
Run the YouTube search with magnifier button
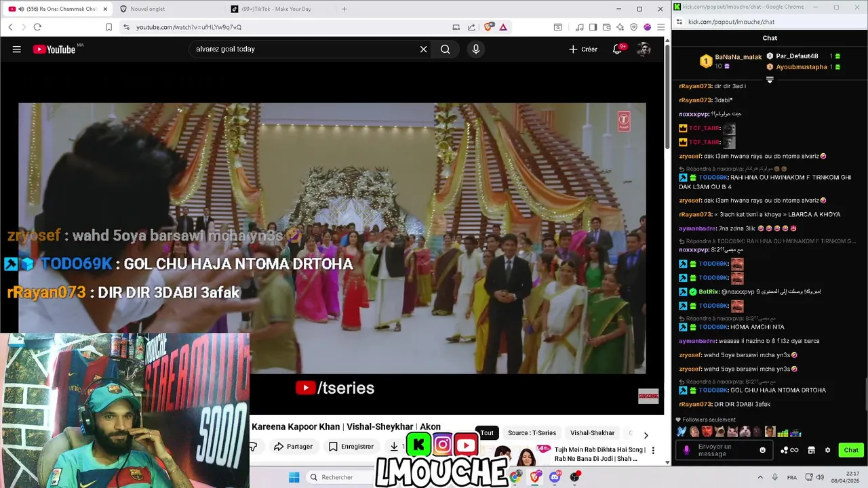tap(446, 49)
